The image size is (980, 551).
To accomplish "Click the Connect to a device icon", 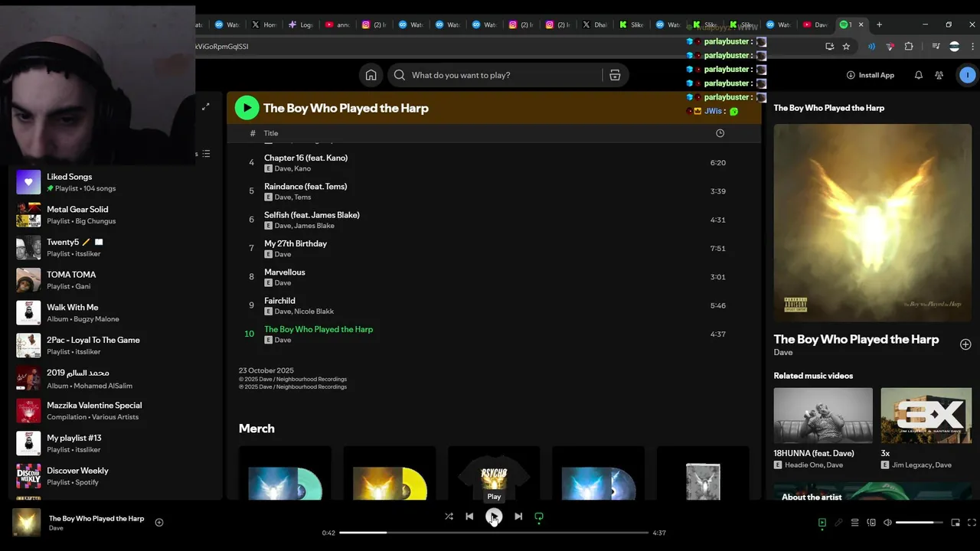I will pos(871,523).
